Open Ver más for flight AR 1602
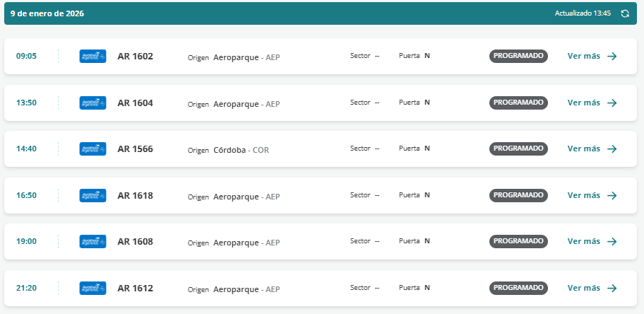Viewport: 644px width, 314px height. [x=592, y=56]
